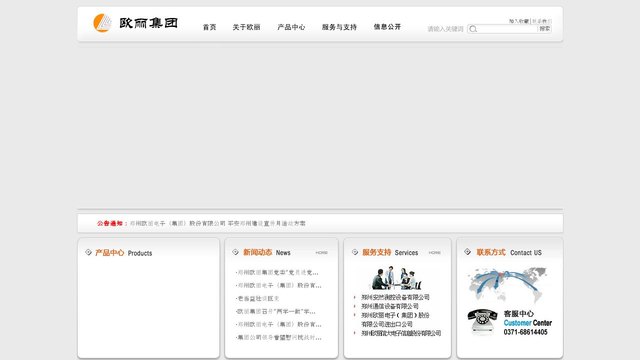Click the 新闻动态 News panel heading
The image size is (640, 360).
267,253
